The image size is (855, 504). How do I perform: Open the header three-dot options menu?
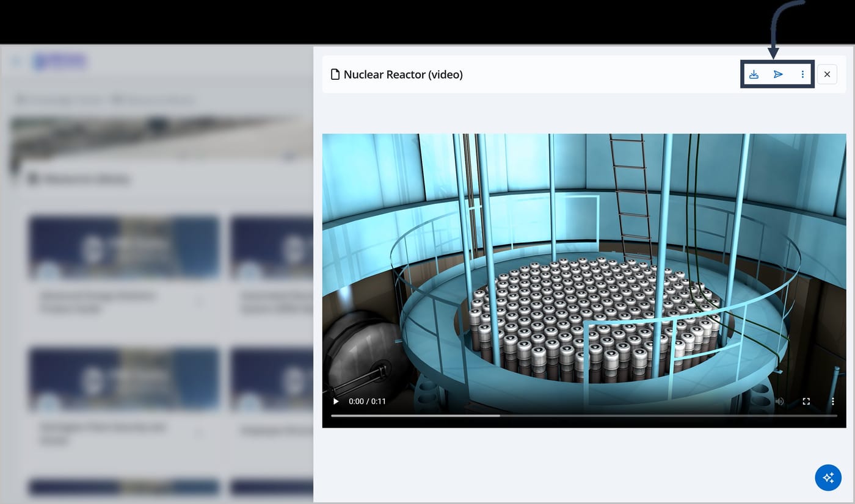tap(802, 74)
